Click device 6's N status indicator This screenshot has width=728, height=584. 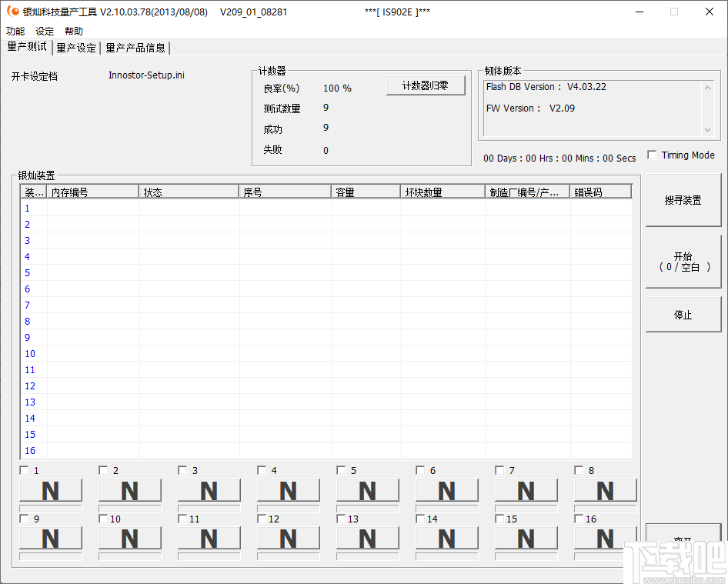446,490
